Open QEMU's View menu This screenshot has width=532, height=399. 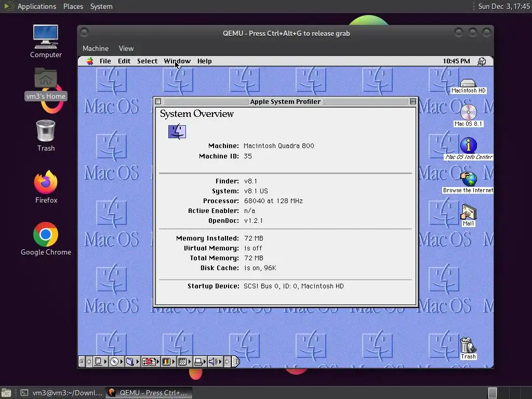coord(126,48)
